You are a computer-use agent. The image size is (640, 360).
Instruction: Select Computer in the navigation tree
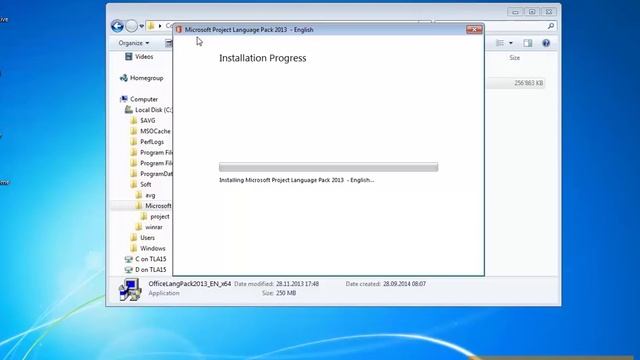pyautogui.click(x=144, y=99)
